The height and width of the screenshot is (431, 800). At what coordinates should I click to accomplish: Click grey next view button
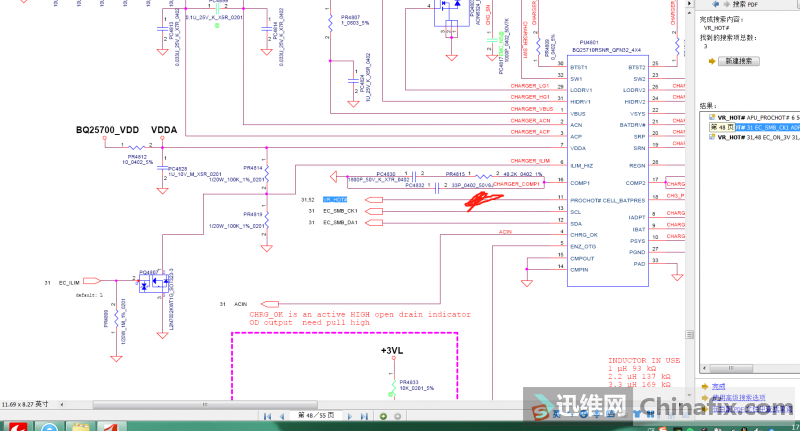(x=397, y=416)
